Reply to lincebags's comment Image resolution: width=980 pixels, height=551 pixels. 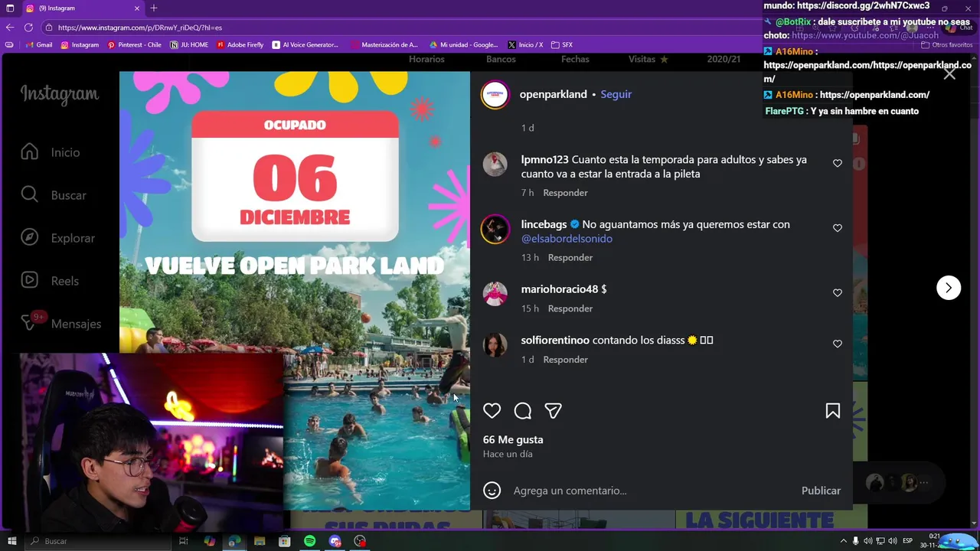(x=570, y=258)
